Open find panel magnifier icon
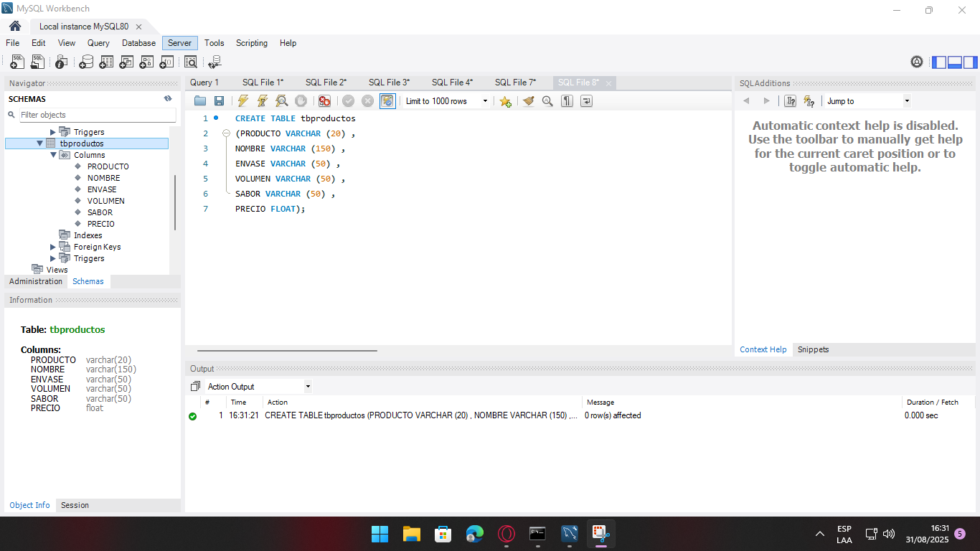The image size is (980, 551). 547,101
